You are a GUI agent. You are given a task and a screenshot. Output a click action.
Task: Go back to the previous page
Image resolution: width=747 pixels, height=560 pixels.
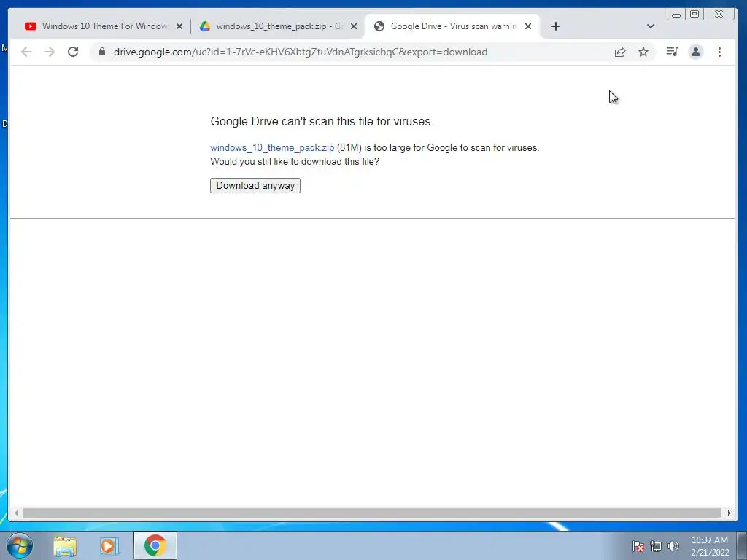pos(26,52)
